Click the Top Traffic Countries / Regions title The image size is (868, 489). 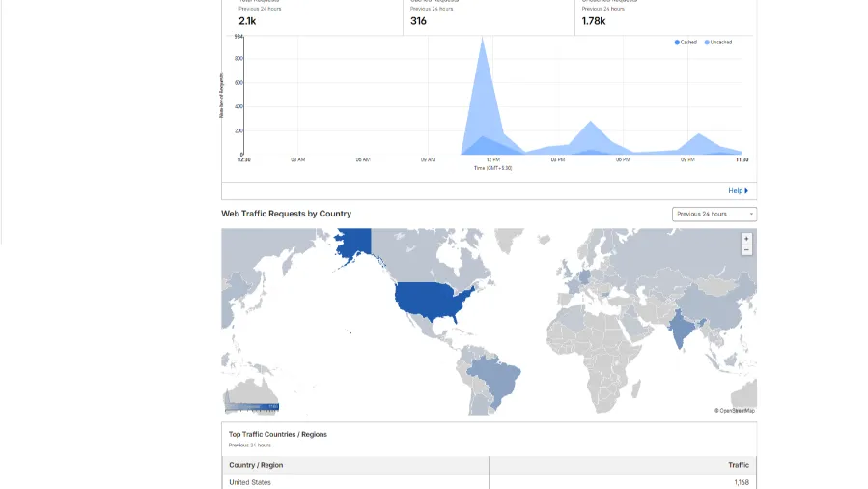tap(278, 434)
